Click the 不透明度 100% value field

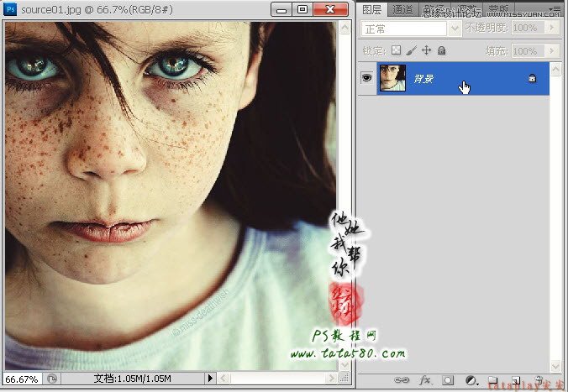click(529, 28)
